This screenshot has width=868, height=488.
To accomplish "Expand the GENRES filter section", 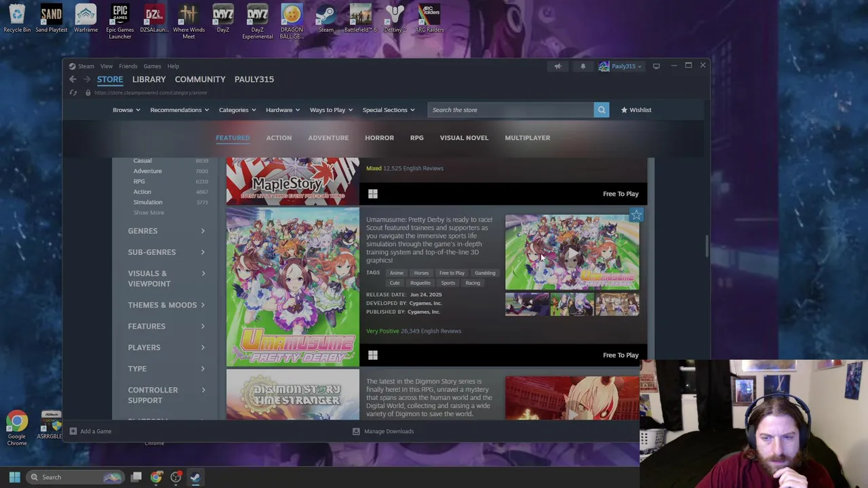I will pos(167,231).
